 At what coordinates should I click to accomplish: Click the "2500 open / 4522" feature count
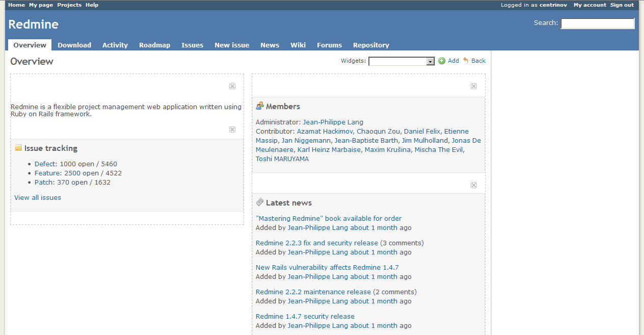(x=93, y=173)
